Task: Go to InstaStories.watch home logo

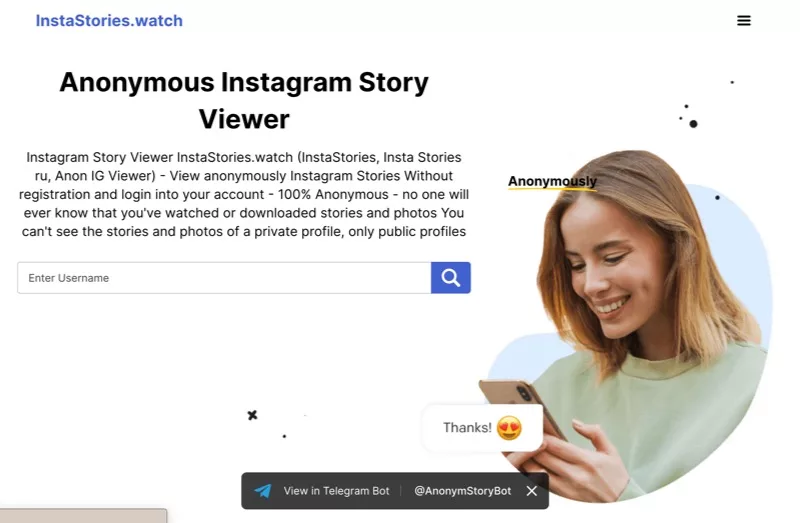Action: tap(109, 20)
